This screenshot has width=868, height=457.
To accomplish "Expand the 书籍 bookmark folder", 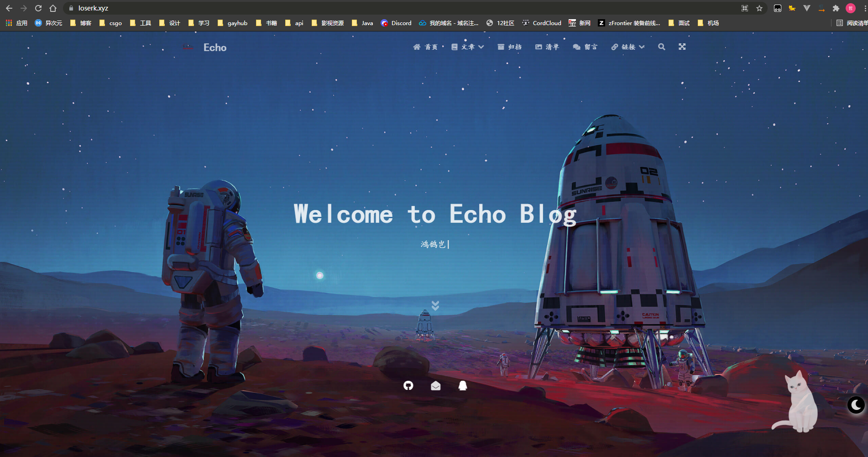I will click(267, 23).
